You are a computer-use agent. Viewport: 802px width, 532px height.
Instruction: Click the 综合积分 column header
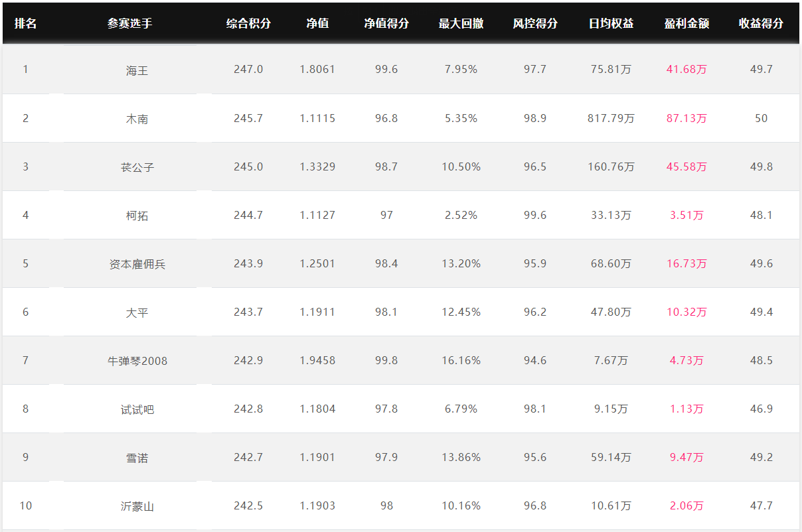[x=248, y=24]
